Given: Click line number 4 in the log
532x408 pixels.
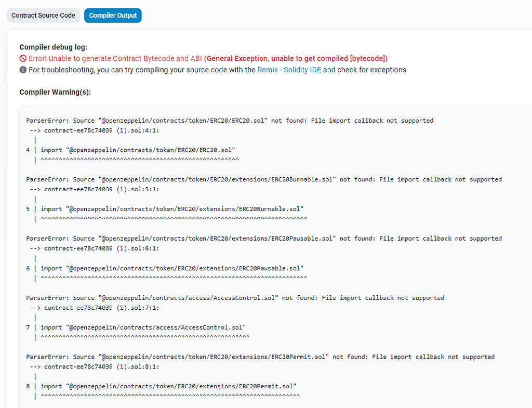Looking at the screenshot, I should tap(28, 150).
